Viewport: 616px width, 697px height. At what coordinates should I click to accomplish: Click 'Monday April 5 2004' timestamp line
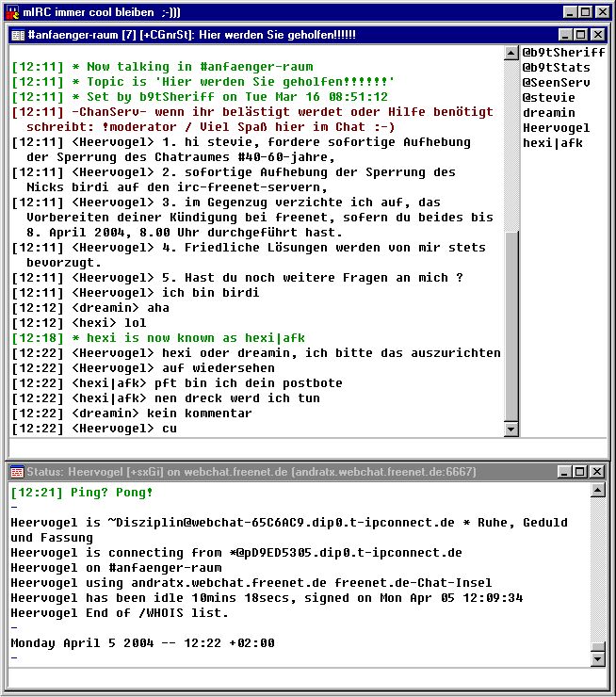(142, 643)
